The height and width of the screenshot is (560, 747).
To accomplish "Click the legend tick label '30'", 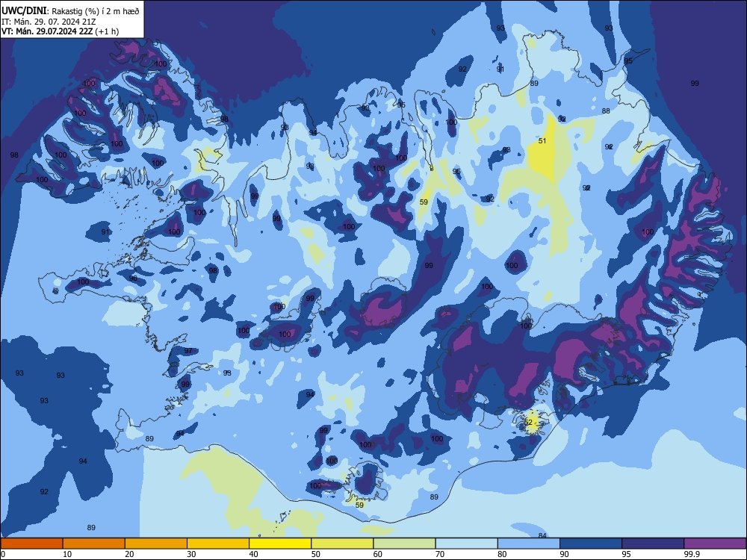I will [191, 554].
